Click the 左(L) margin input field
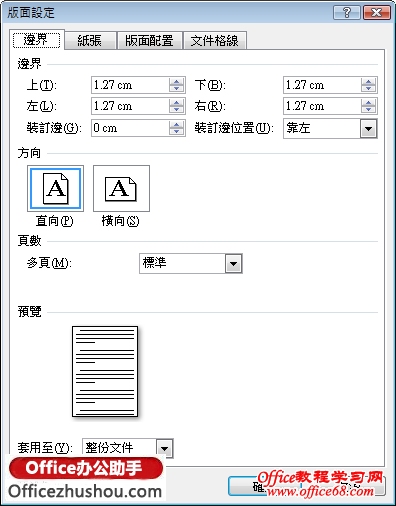The width and height of the screenshot is (396, 506). point(130,106)
